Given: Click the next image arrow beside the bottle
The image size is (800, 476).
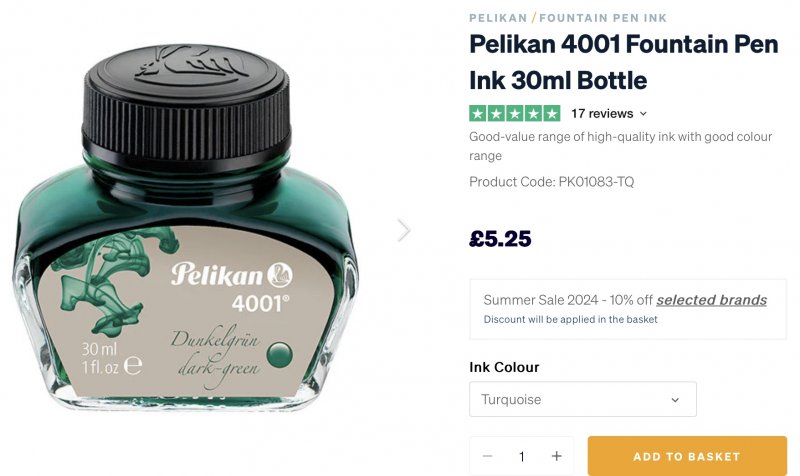Looking at the screenshot, I should (x=404, y=230).
